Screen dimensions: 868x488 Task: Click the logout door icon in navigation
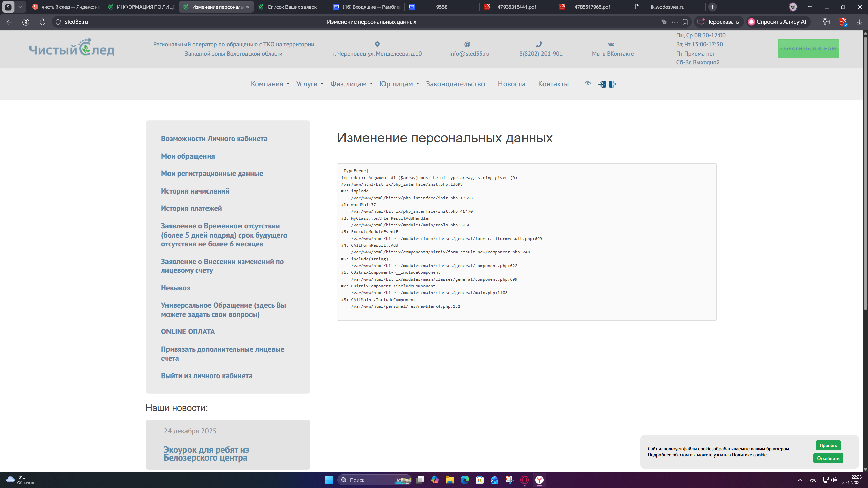612,84
